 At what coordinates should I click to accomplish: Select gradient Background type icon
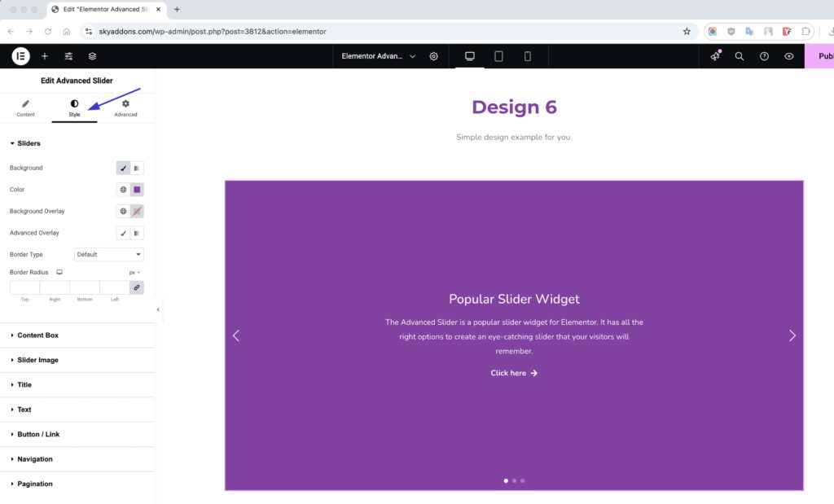pyautogui.click(x=137, y=168)
